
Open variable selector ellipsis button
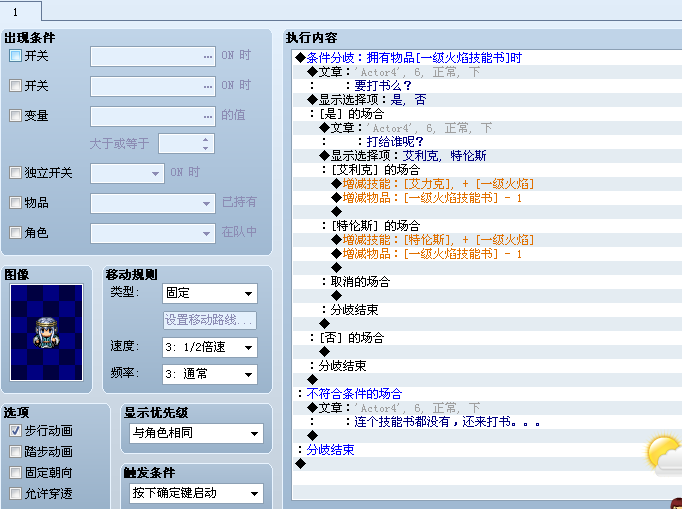(208, 117)
